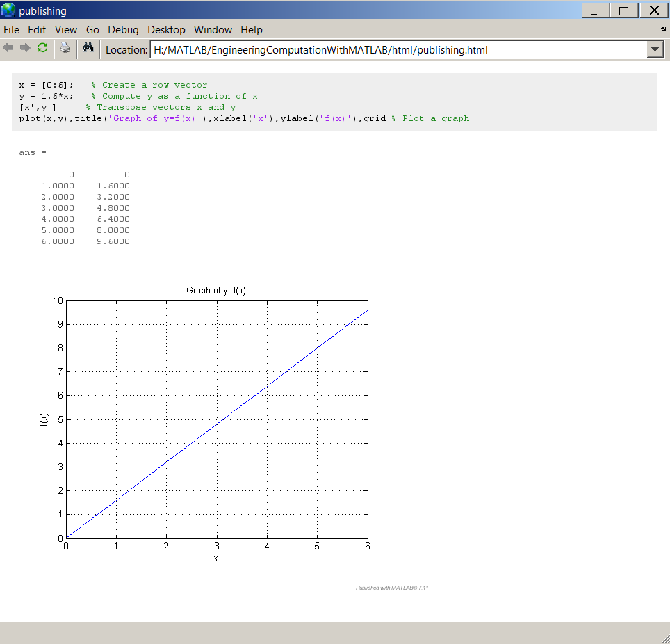Viewport: 670px width, 644px height.
Task: Open Find with the binoculars icon
Action: [88, 48]
